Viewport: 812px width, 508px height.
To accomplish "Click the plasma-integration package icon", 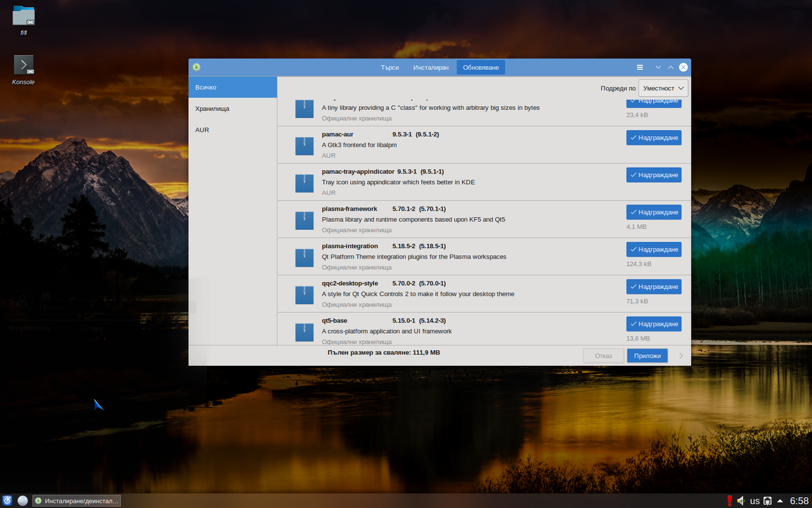I will [304, 257].
